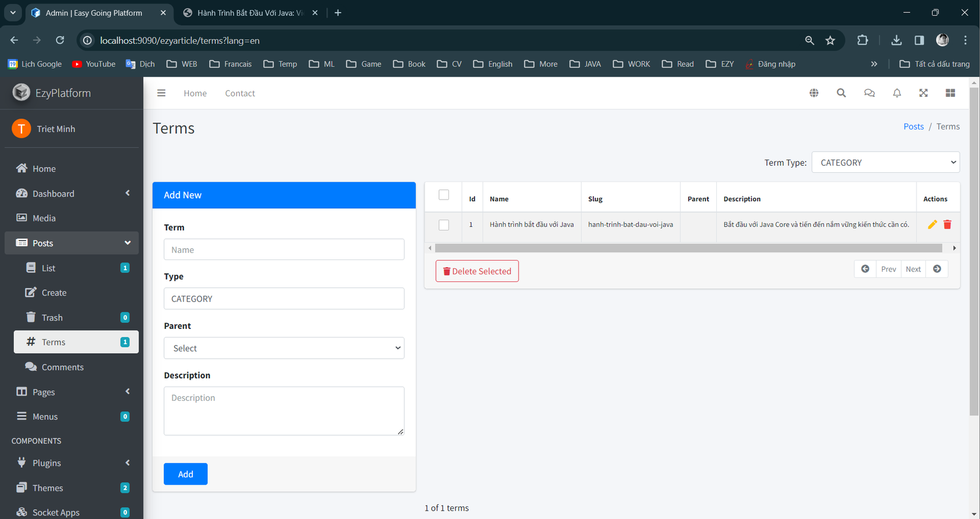Screen dimensions: 980x519
Task: Open the YouTube bookmark
Action: click(x=94, y=64)
